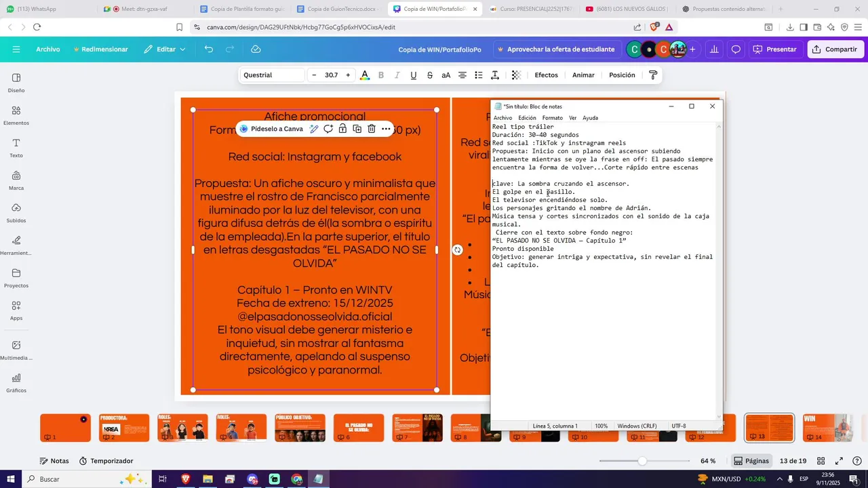The image size is (868, 488).
Task: Open the Archivo menu in Canva
Action: tap(48, 49)
